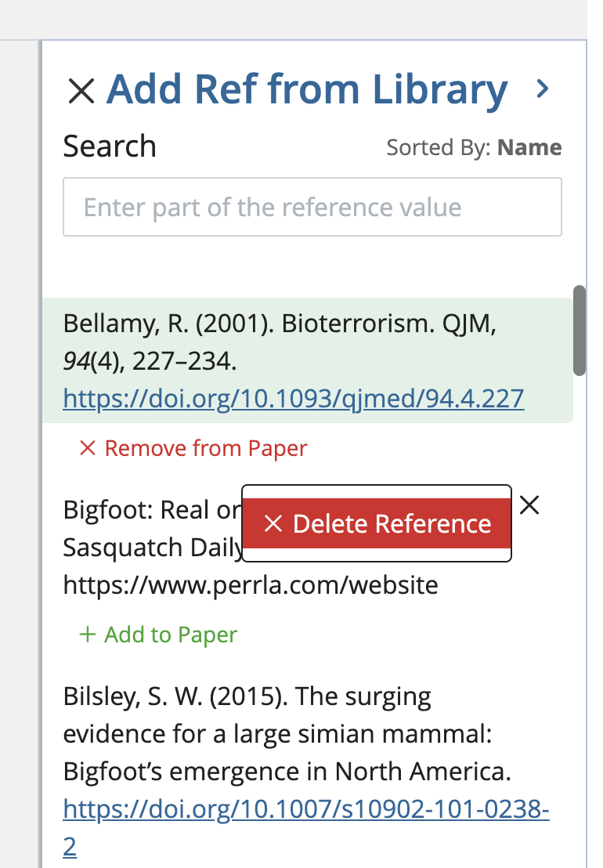Image resolution: width=603 pixels, height=868 pixels.
Task: Click the green plus icon beside Add to Paper
Action: coord(87,635)
